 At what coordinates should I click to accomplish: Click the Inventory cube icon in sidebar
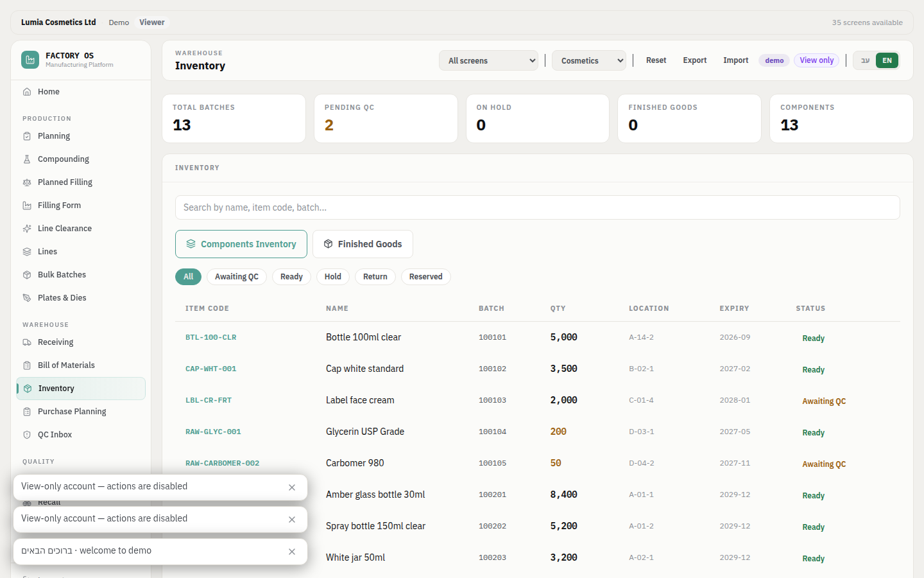[28, 389]
